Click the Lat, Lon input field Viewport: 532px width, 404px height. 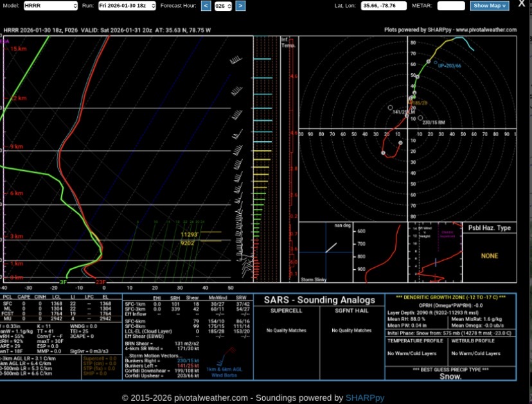[x=383, y=6]
